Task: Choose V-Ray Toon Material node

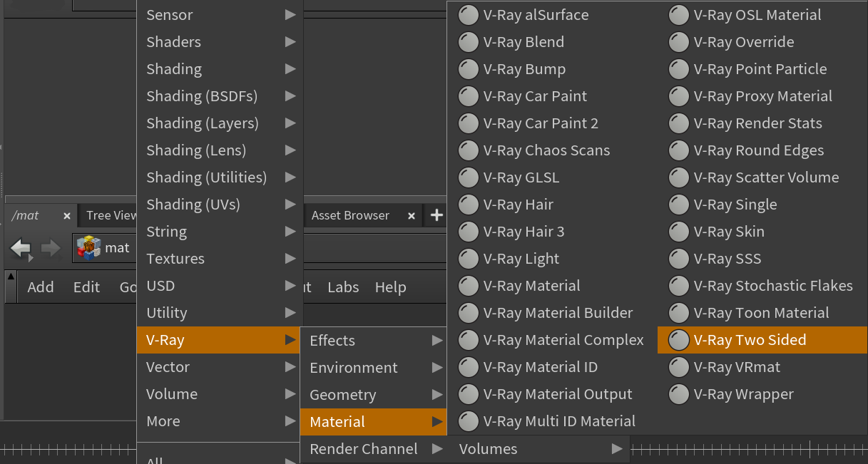Action: [762, 313]
